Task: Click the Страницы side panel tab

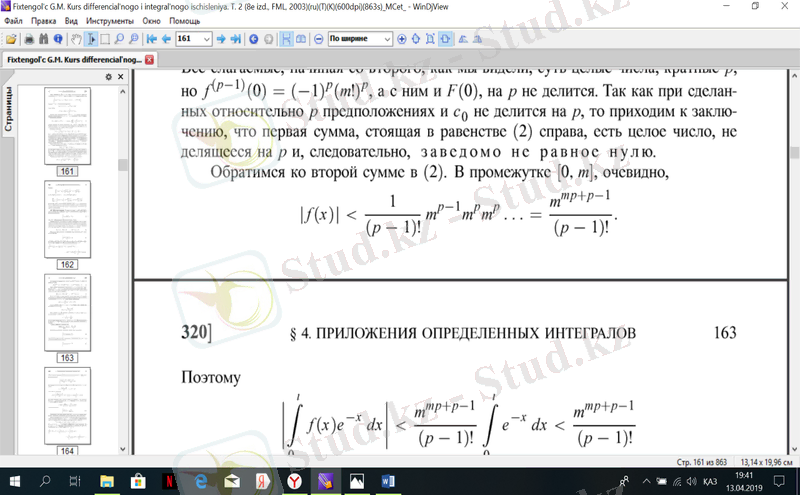Action: click(x=8, y=108)
